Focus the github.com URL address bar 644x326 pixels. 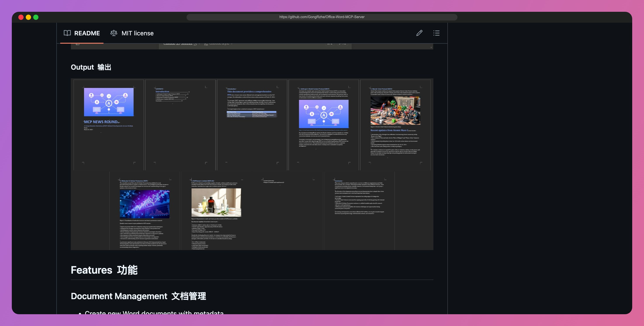point(322,17)
